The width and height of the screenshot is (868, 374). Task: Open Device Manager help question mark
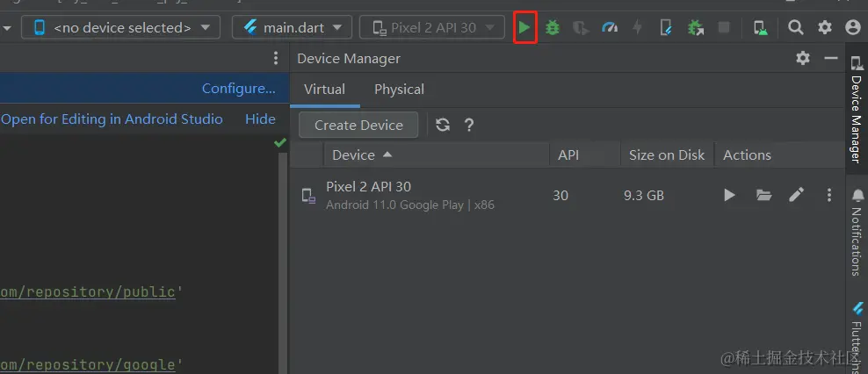[x=469, y=125]
